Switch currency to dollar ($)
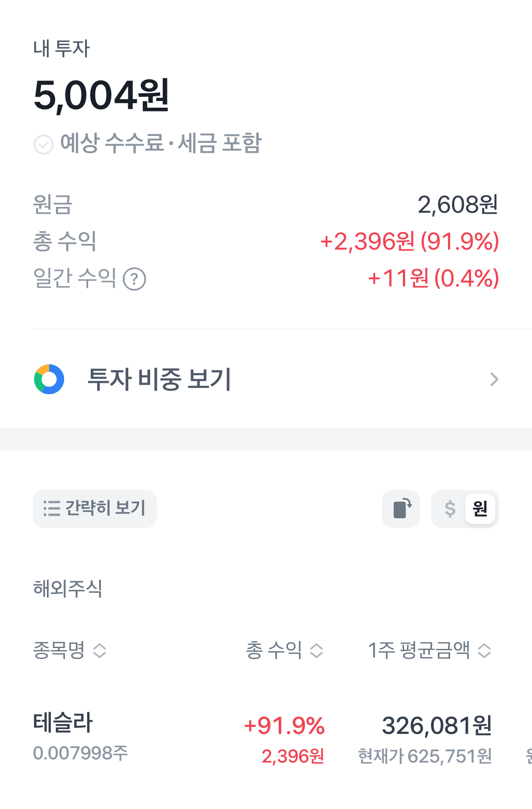 point(450,508)
